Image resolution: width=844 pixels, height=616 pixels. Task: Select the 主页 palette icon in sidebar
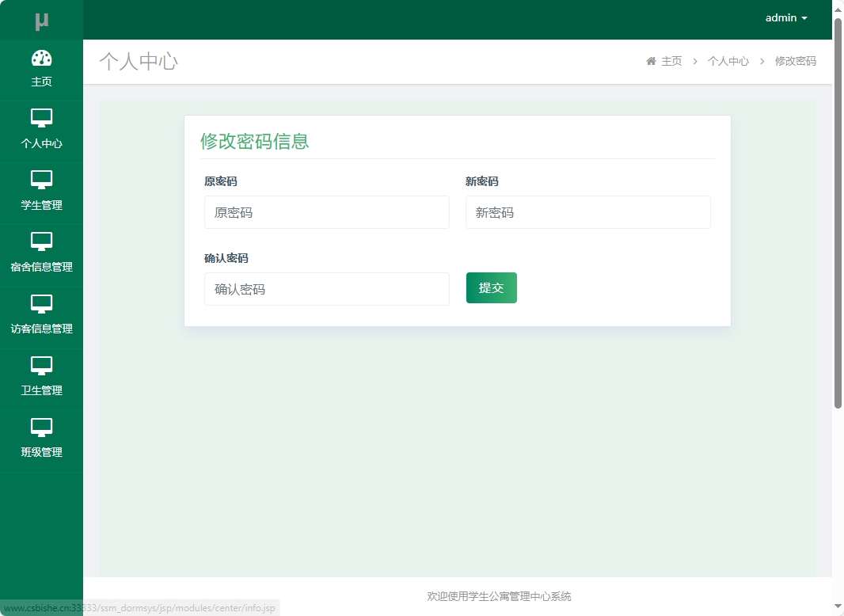[x=42, y=59]
